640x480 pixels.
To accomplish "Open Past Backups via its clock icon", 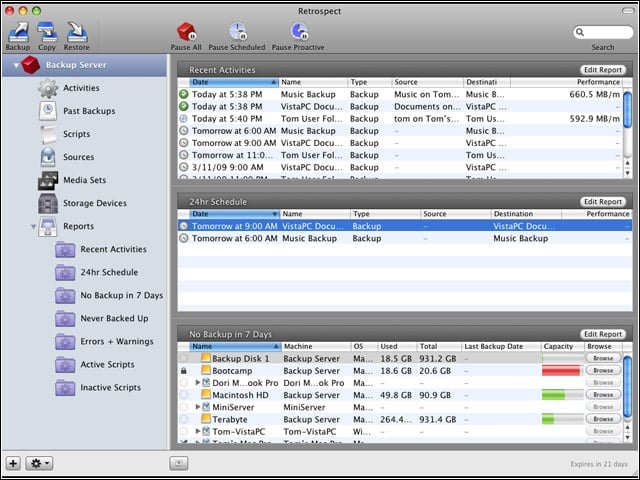I will point(48,111).
